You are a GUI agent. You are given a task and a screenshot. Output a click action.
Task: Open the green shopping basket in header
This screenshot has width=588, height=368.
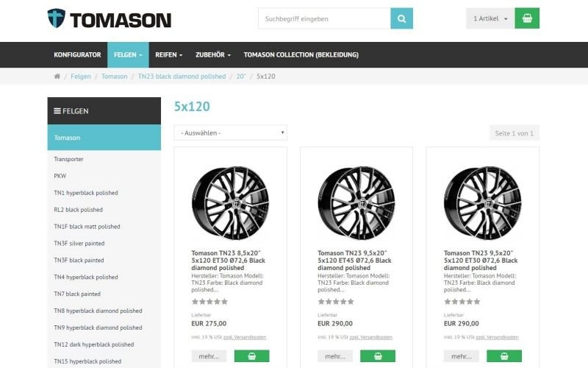(527, 18)
